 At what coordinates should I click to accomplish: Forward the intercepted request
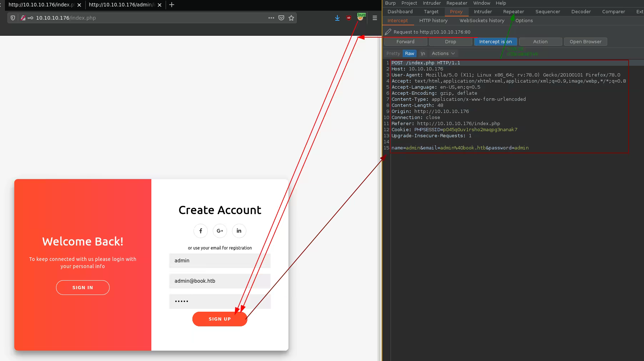point(405,42)
